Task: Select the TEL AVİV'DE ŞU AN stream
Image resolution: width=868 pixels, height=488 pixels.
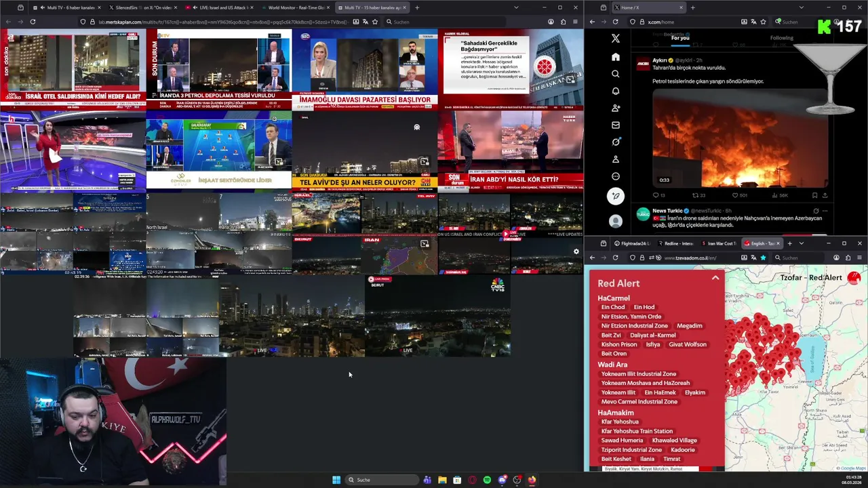Action: pyautogui.click(x=365, y=150)
